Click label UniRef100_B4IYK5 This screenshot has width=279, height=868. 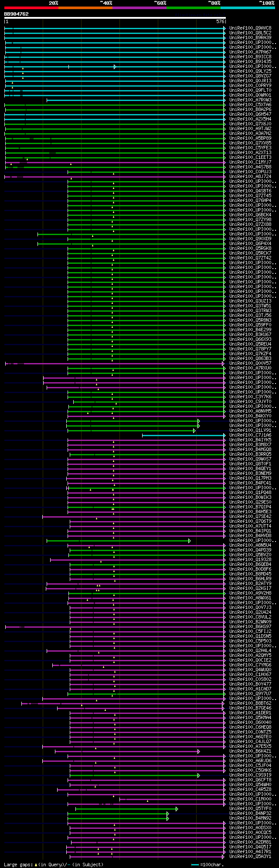[250, 440]
